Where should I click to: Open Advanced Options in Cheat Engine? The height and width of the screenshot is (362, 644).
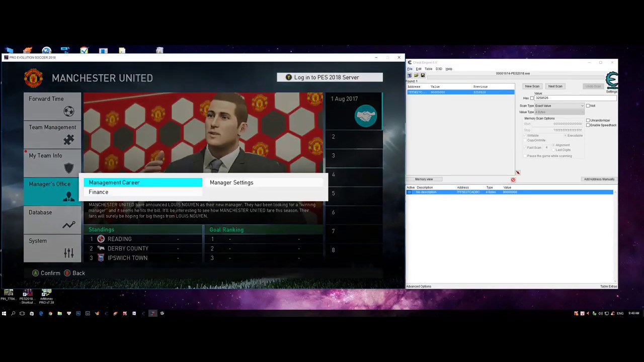pos(419,287)
